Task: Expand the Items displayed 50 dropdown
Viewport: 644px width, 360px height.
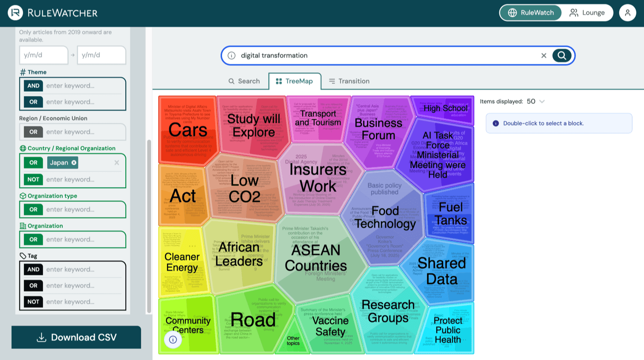Action: click(536, 101)
